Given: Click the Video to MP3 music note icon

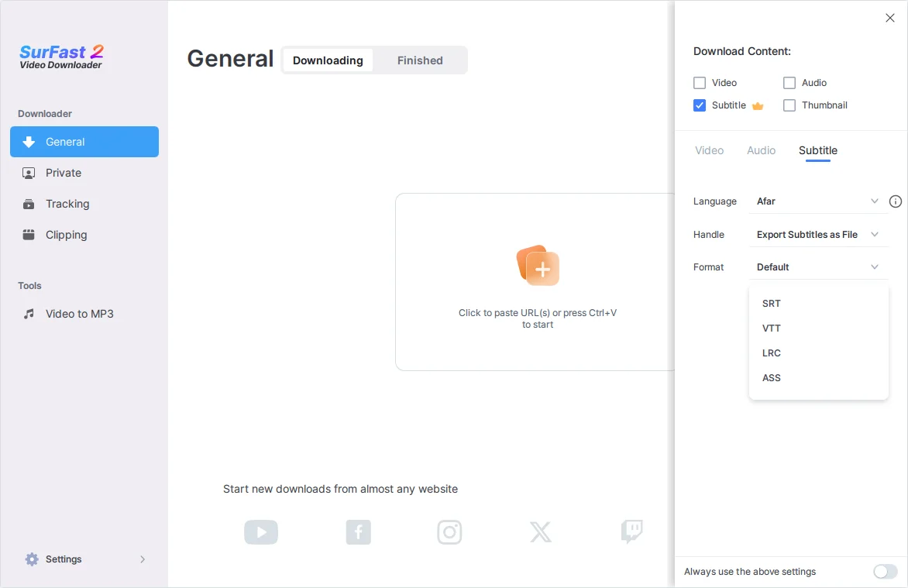Looking at the screenshot, I should [29, 314].
